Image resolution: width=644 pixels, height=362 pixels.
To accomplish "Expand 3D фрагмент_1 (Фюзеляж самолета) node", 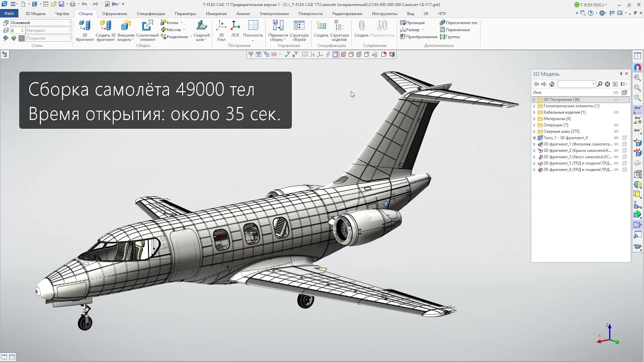I will coord(534,144).
